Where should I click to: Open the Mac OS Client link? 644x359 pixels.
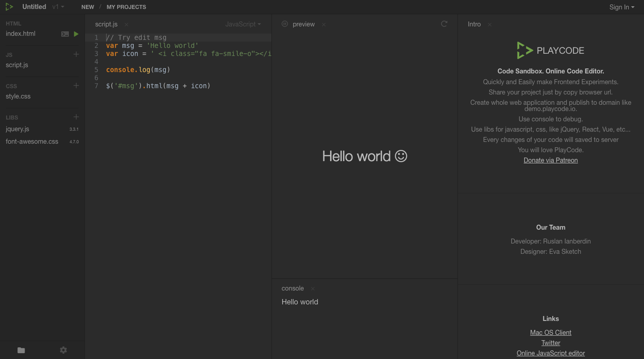551,333
